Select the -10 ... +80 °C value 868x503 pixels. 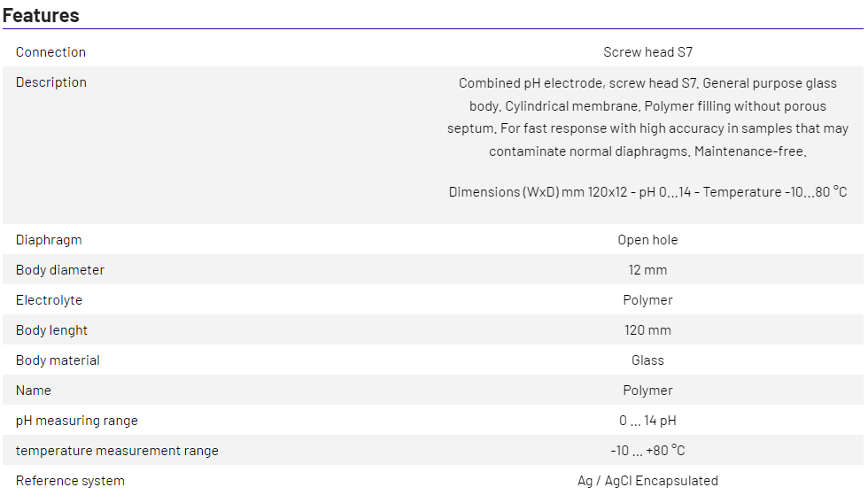647,451
